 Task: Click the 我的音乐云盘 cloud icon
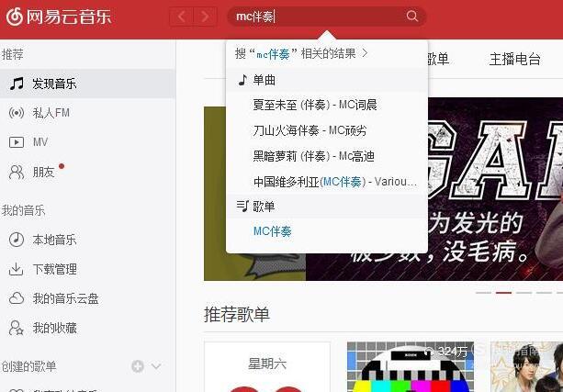[17, 298]
